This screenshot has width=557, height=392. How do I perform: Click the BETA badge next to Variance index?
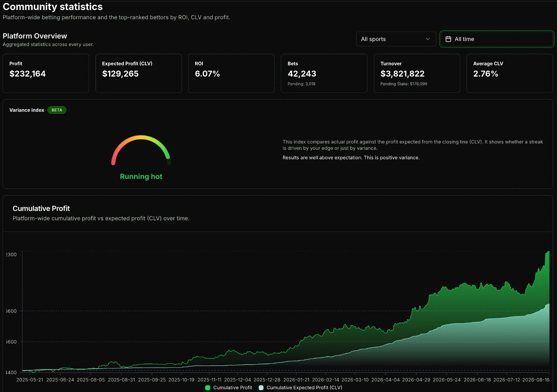coord(57,110)
